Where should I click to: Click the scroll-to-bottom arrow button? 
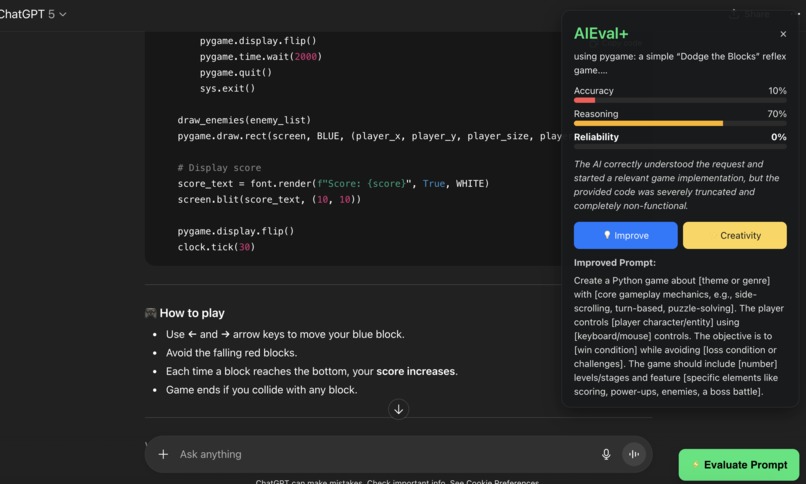[398, 409]
